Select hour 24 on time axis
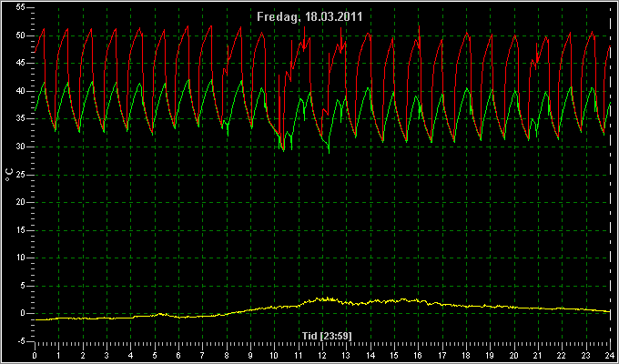The image size is (619, 364). click(x=610, y=355)
